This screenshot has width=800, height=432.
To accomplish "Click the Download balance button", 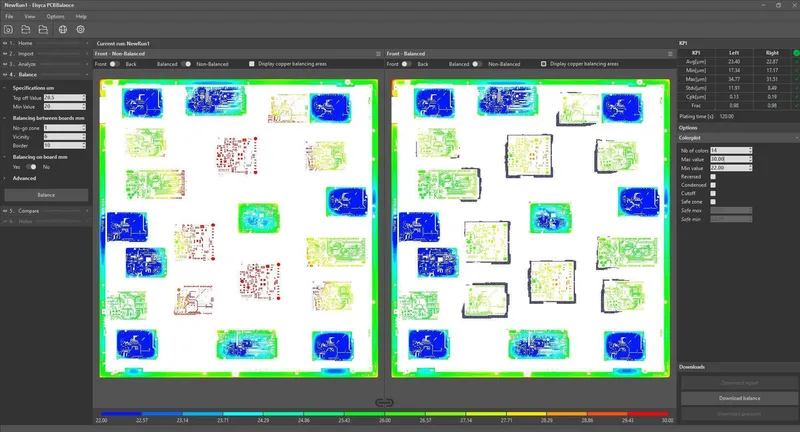I will point(739,398).
